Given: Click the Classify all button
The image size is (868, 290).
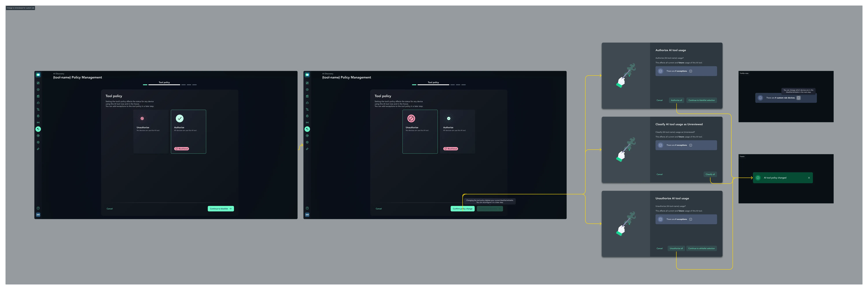Looking at the screenshot, I should click(x=710, y=174).
